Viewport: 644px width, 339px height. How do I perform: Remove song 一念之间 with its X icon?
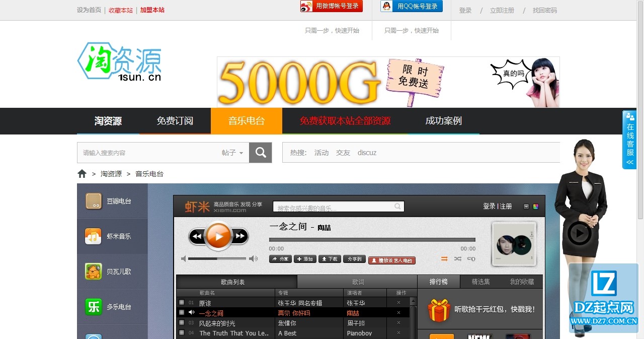(x=399, y=313)
